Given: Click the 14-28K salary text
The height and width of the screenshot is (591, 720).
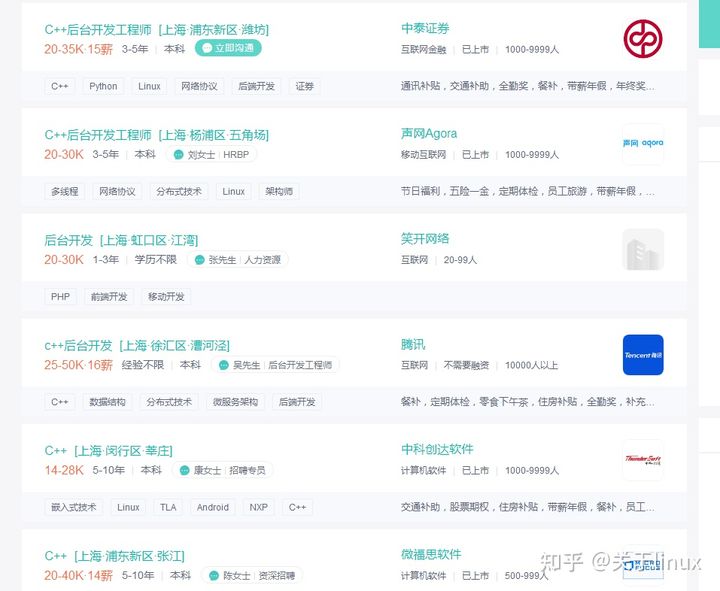Looking at the screenshot, I should click(64, 470).
